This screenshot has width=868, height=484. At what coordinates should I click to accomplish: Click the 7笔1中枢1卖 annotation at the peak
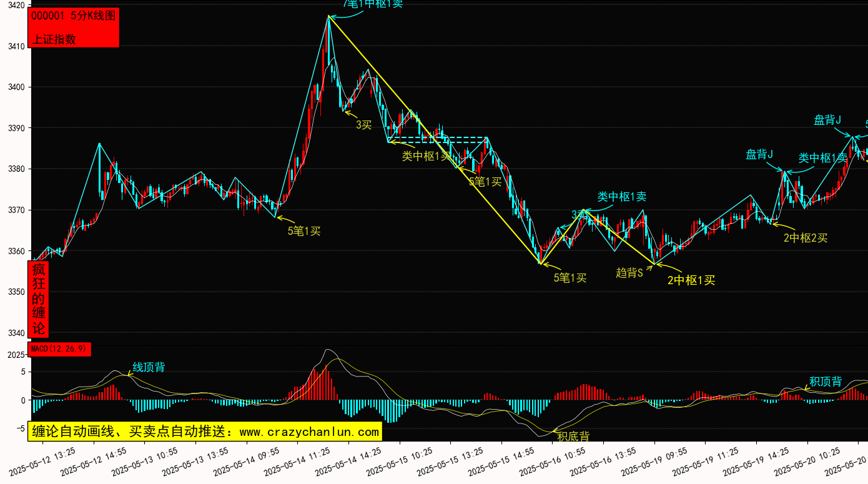(373, 4)
